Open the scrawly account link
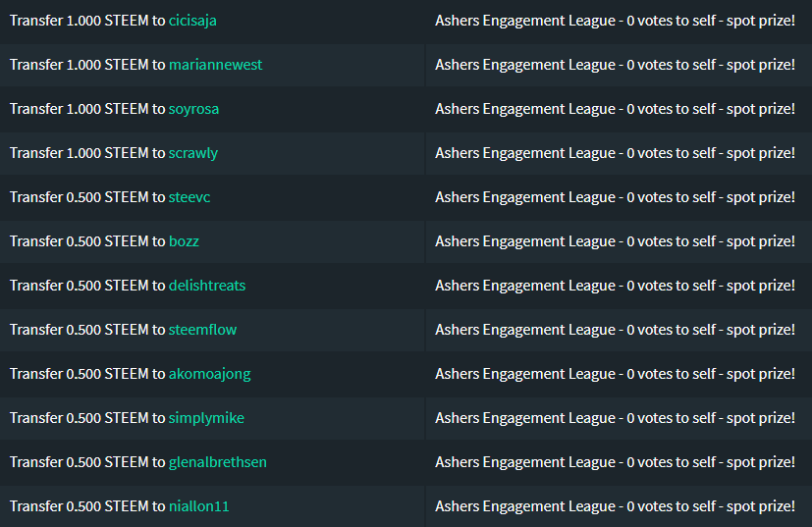 coord(193,153)
